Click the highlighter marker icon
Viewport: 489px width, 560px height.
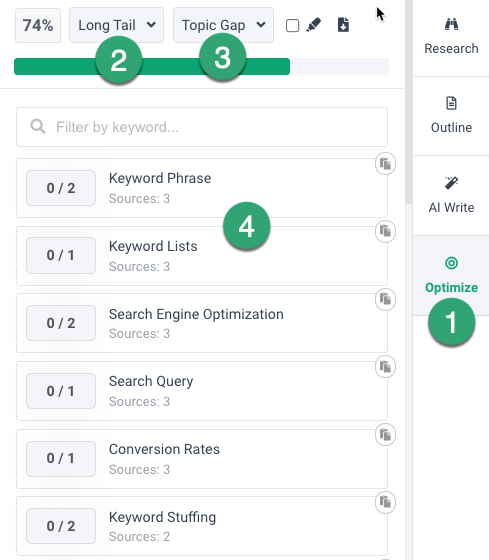point(314,25)
